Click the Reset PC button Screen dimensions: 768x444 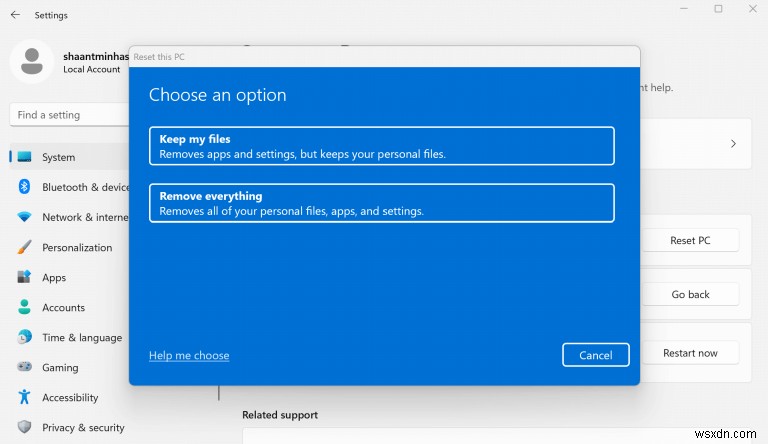click(690, 240)
